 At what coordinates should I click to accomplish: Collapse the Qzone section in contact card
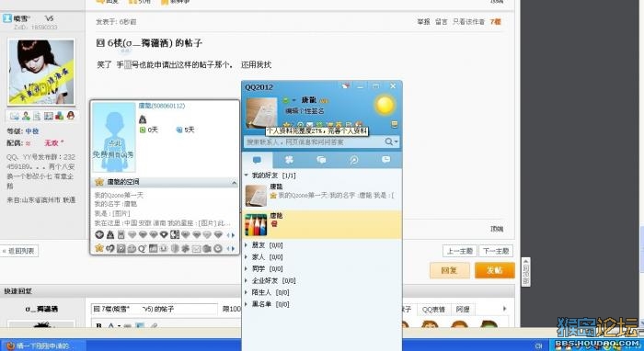coord(234,183)
